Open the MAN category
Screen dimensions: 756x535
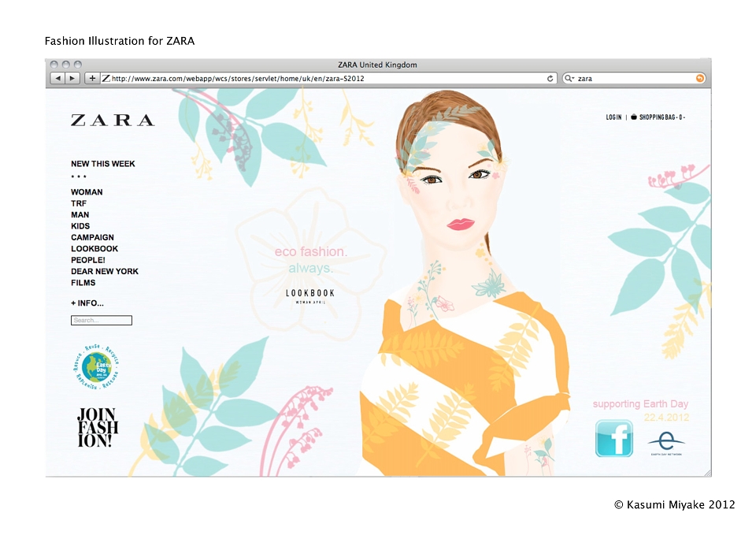pyautogui.click(x=80, y=214)
